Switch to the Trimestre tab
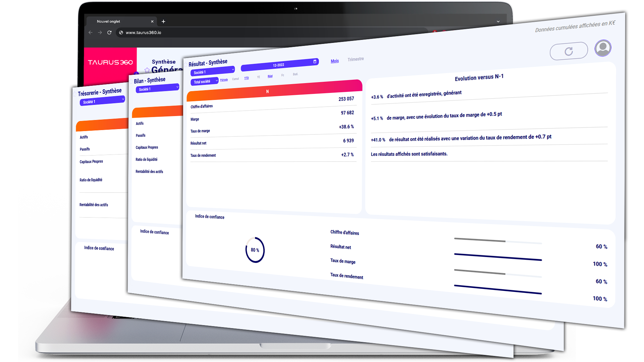This screenshot has height=362, width=644. [356, 59]
